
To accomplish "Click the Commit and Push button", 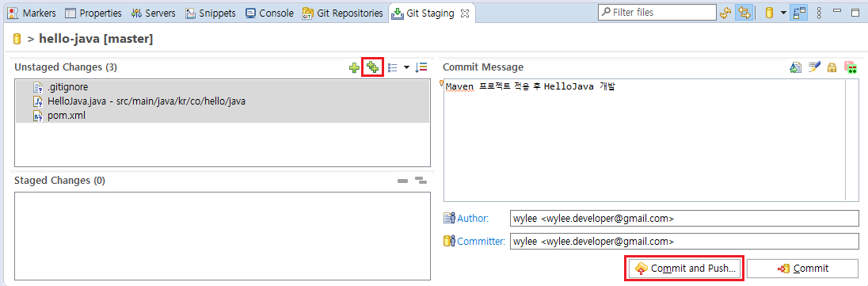I will (x=684, y=269).
